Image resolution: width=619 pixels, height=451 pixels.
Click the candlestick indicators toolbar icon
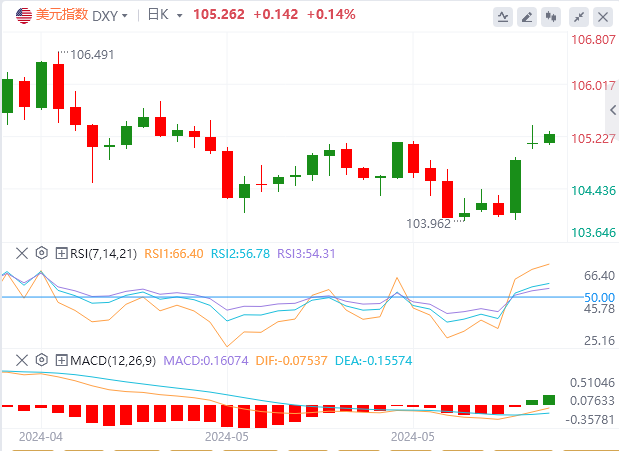(x=551, y=17)
